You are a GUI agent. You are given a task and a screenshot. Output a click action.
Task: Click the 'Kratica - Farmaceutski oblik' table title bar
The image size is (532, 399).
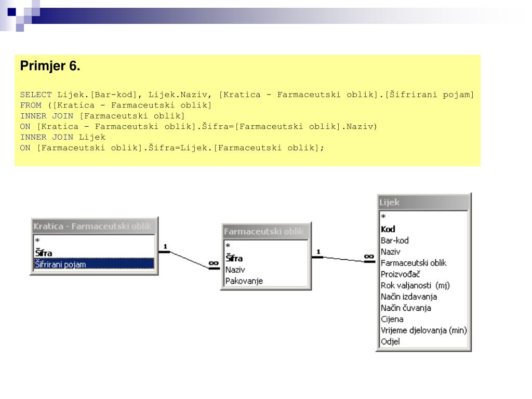click(x=95, y=227)
